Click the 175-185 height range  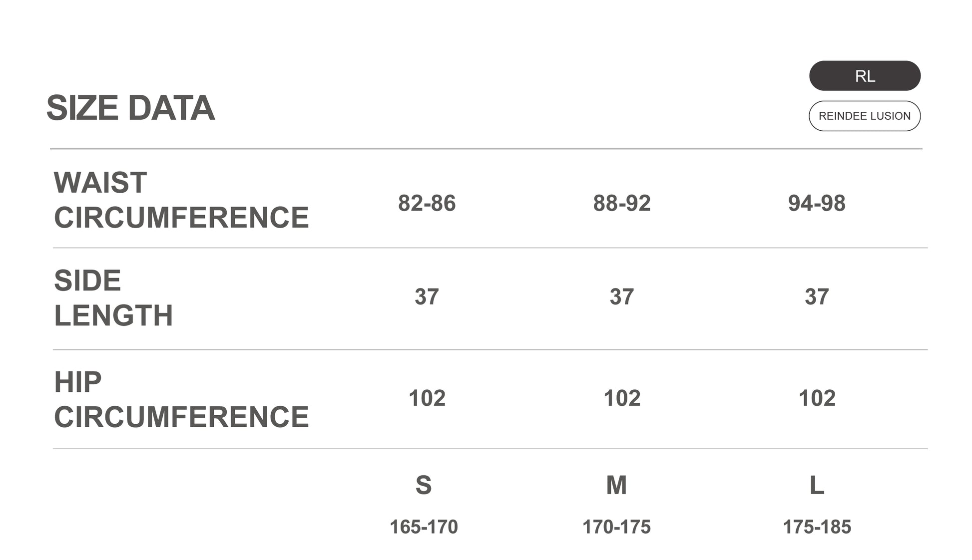point(817,527)
